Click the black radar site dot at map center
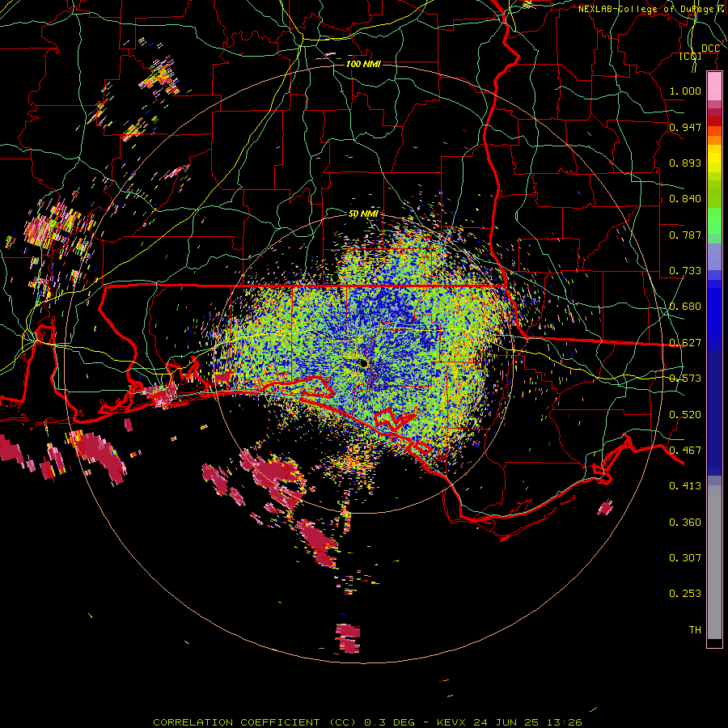Viewport: 728px width, 728px height. point(363,363)
